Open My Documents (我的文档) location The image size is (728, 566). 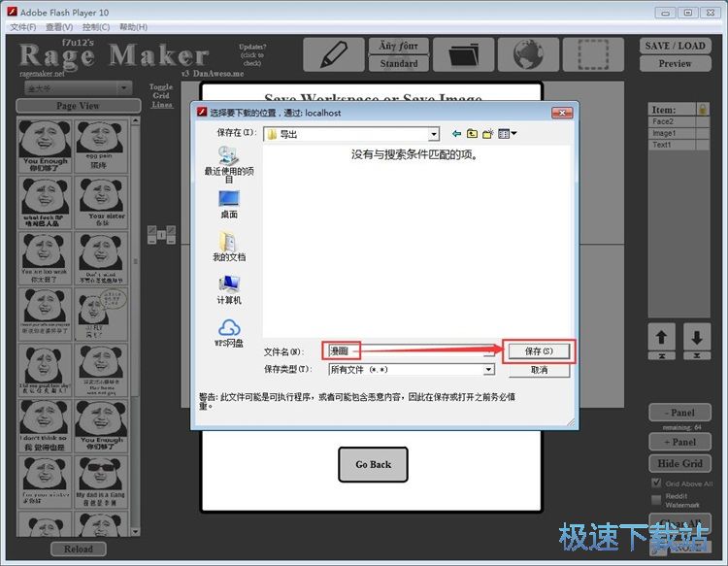229,247
